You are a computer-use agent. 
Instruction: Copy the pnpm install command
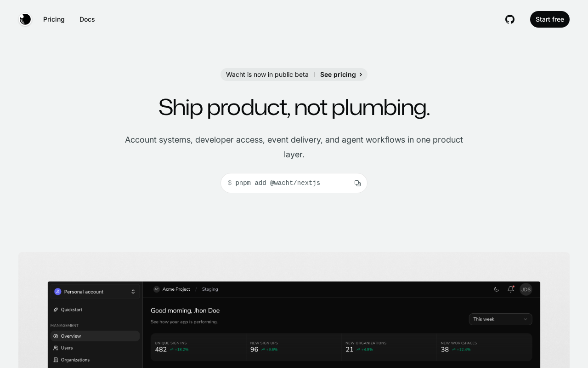[357, 183]
